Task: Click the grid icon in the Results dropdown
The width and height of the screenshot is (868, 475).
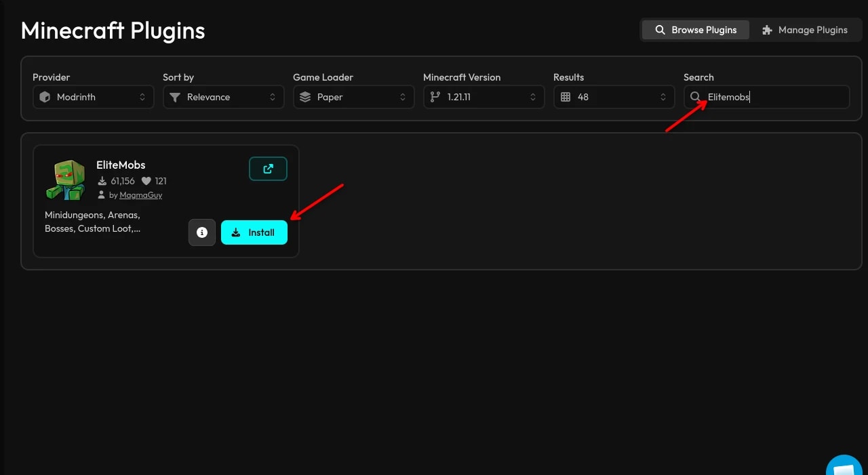Action: [566, 97]
